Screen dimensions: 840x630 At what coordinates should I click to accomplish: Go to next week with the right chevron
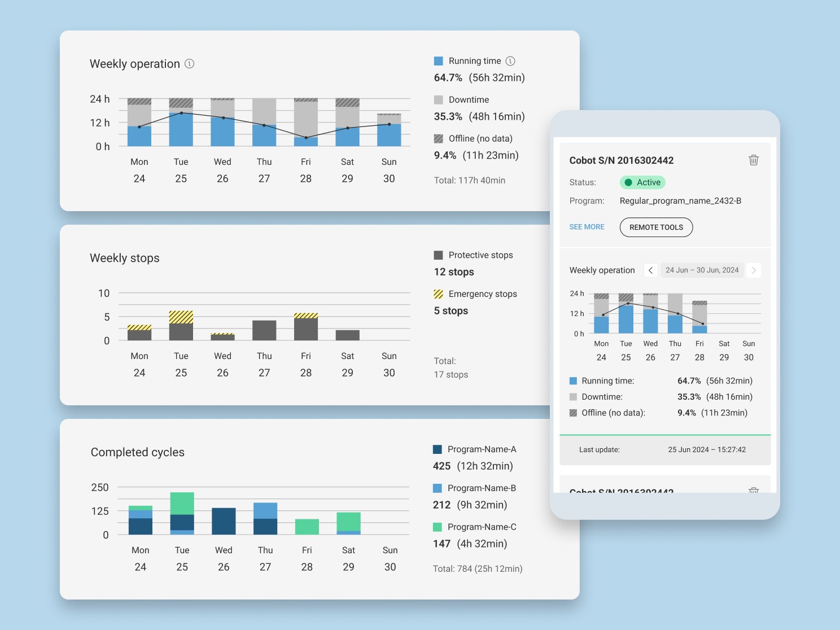[x=753, y=270]
